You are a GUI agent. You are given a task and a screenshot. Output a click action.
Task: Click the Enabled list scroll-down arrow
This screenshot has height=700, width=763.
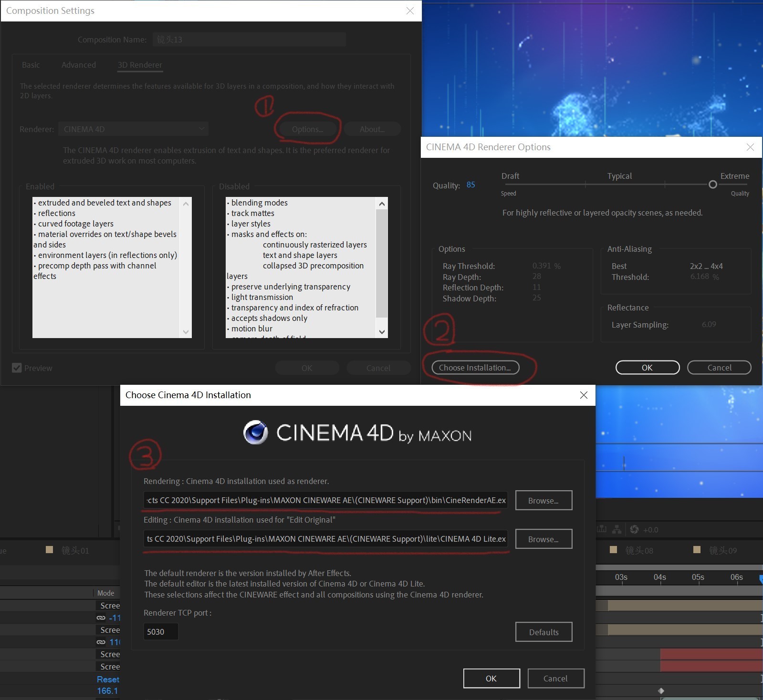click(x=186, y=332)
